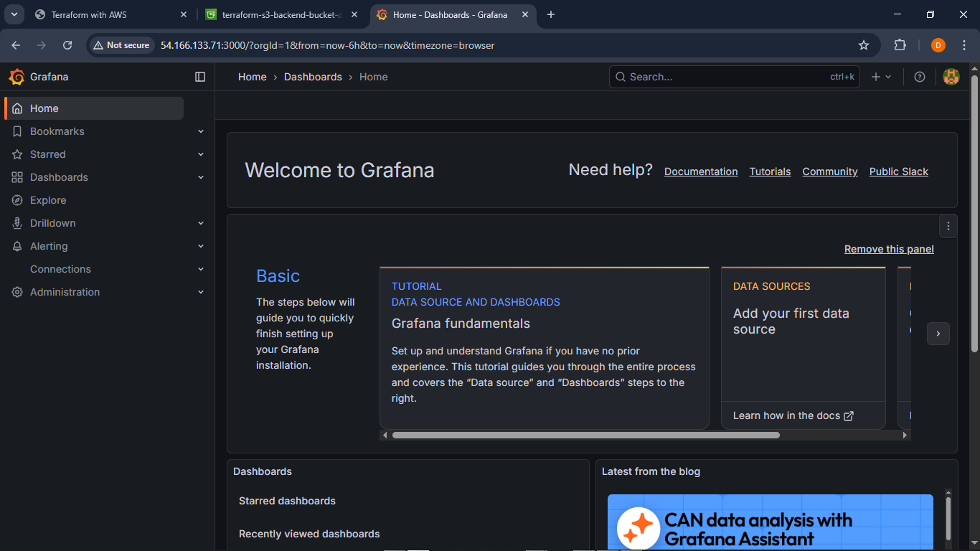Toggle the sidebar dock menu icon

click(200, 77)
